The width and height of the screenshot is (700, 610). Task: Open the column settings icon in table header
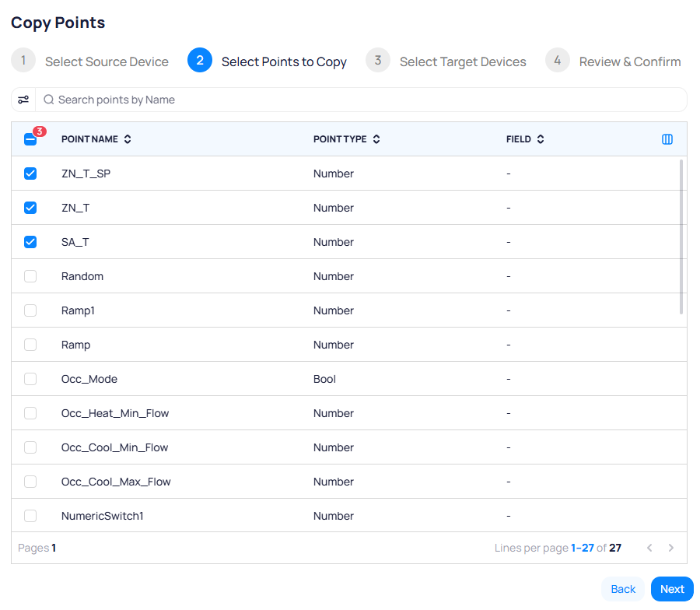667,139
